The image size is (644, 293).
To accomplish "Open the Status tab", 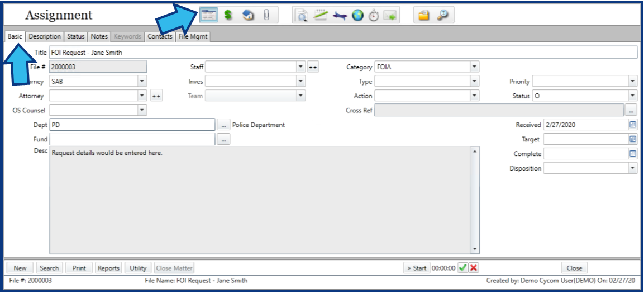I will pos(75,36).
